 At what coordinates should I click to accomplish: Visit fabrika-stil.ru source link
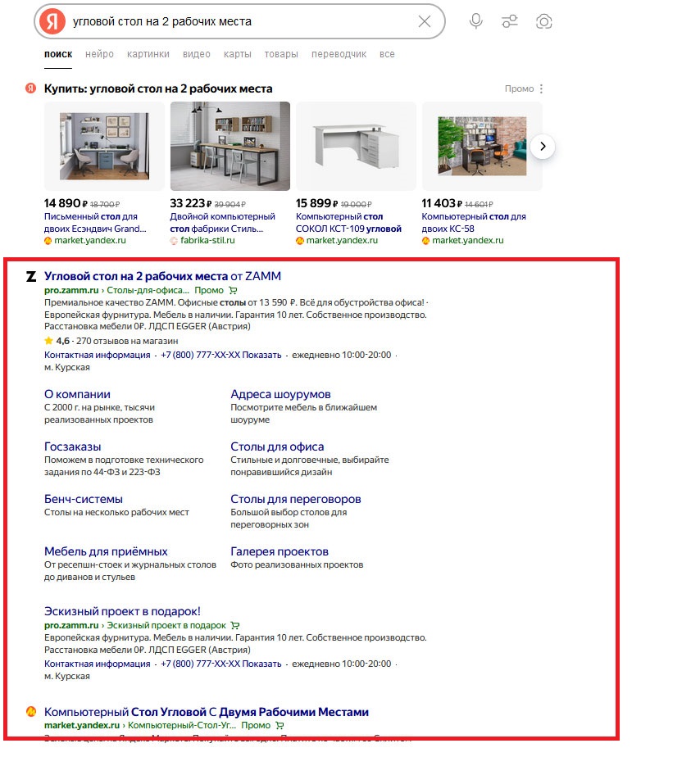click(x=207, y=240)
